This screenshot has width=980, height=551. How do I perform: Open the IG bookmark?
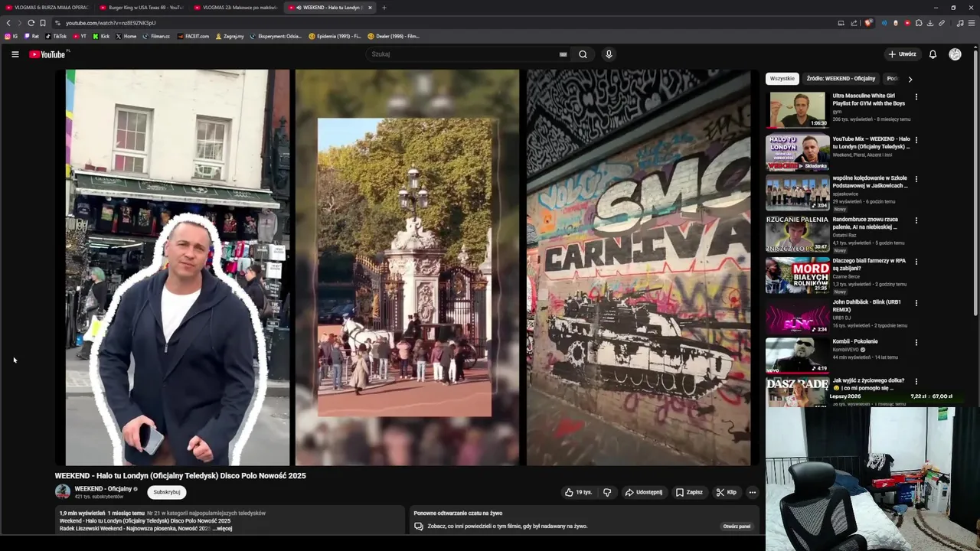(11, 36)
